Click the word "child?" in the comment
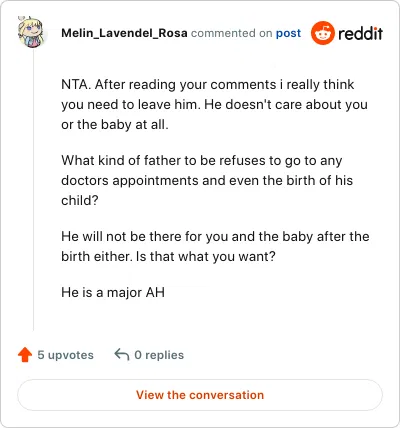 80,200
